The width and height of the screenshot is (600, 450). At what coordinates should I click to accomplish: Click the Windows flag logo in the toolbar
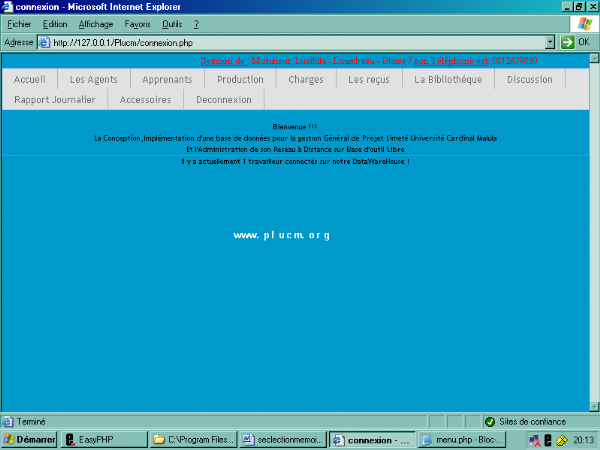585,24
